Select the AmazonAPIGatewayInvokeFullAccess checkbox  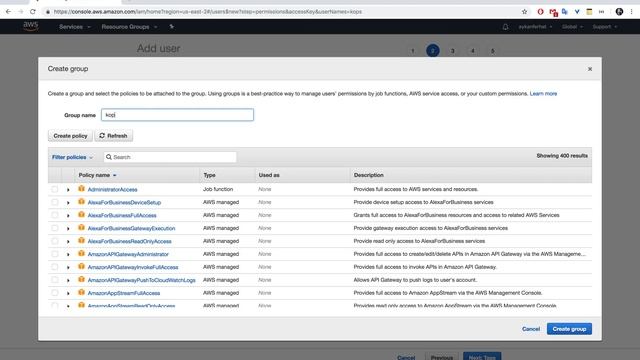point(55,267)
